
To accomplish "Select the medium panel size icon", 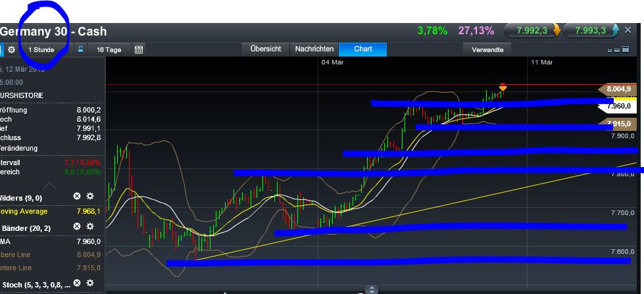I will pyautogui.click(x=617, y=50).
